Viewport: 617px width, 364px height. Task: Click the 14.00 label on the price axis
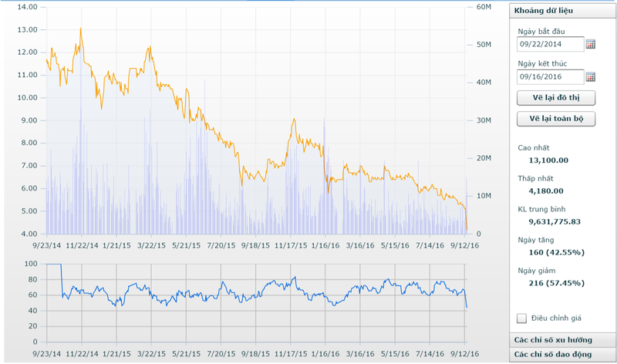coord(27,7)
